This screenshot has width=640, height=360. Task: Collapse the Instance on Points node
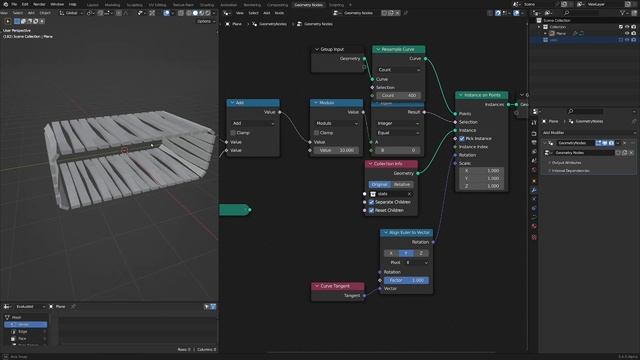[x=460, y=95]
